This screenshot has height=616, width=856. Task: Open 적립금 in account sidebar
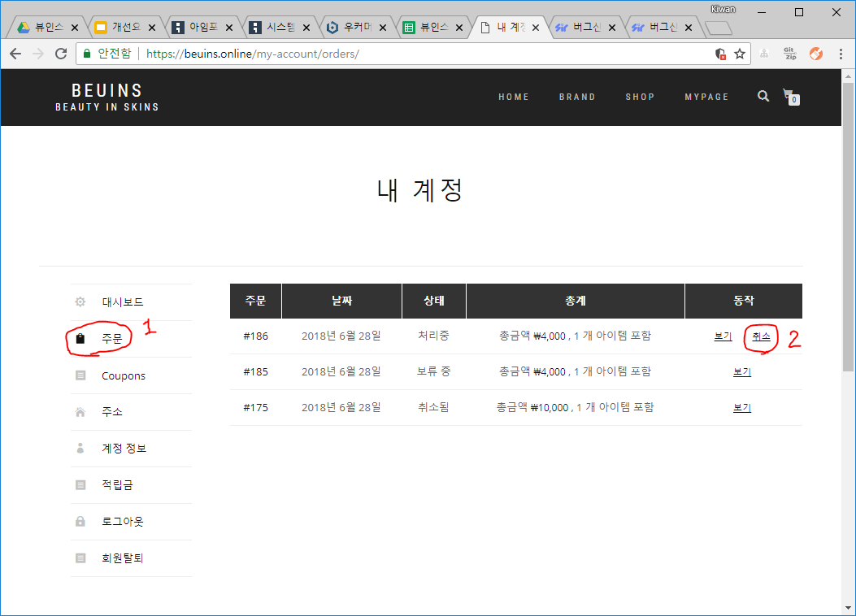click(117, 484)
